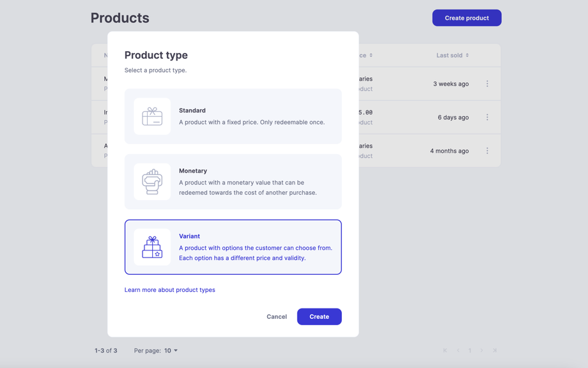The width and height of the screenshot is (588, 368).
Task: Cancel the product type dialog
Action: pyautogui.click(x=277, y=317)
